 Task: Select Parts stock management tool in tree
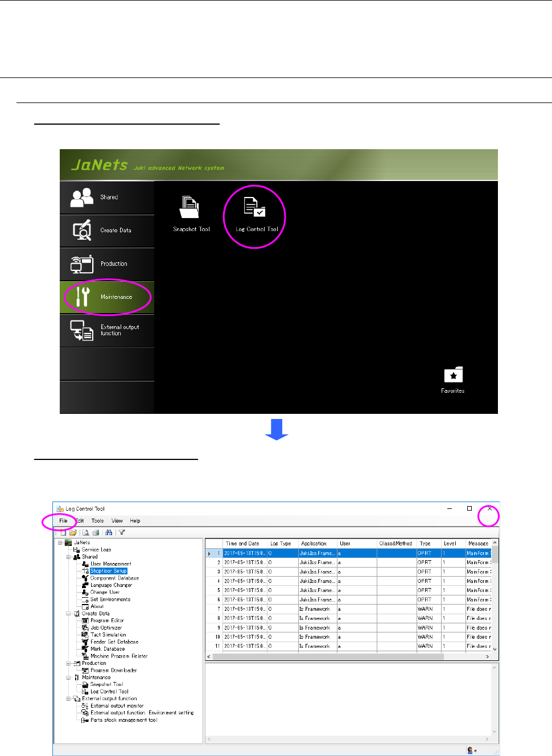coord(123,720)
